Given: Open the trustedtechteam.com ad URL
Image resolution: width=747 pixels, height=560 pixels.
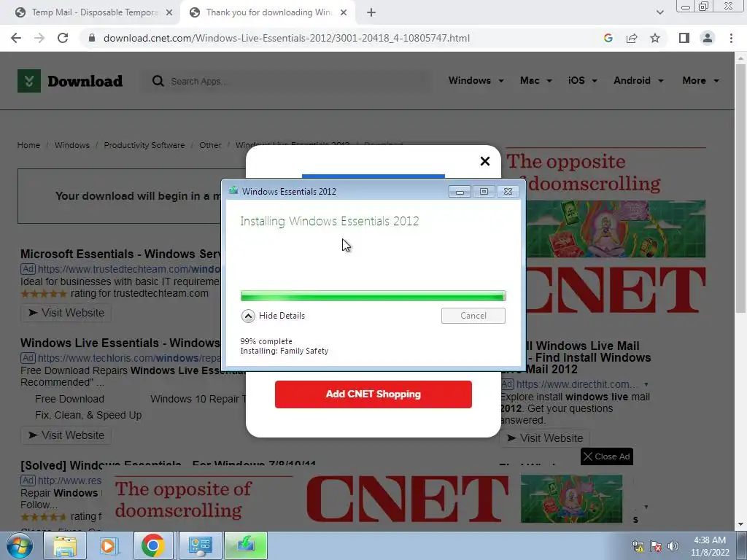Looking at the screenshot, I should [128, 269].
